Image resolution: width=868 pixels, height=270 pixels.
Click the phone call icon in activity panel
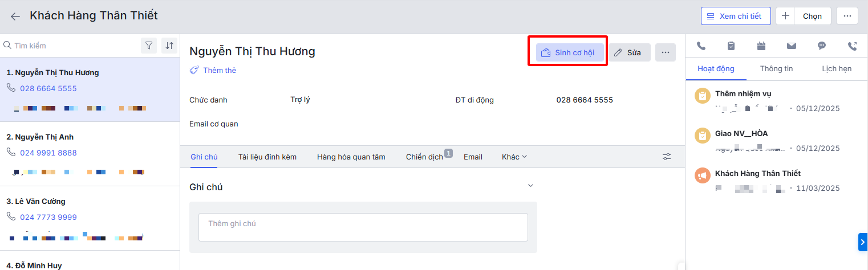(701, 46)
